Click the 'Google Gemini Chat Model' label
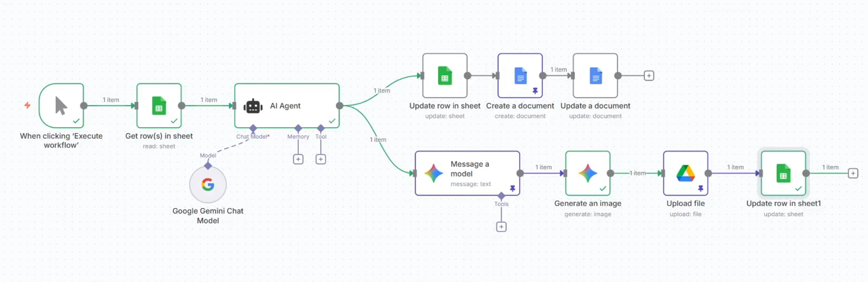 (208, 216)
